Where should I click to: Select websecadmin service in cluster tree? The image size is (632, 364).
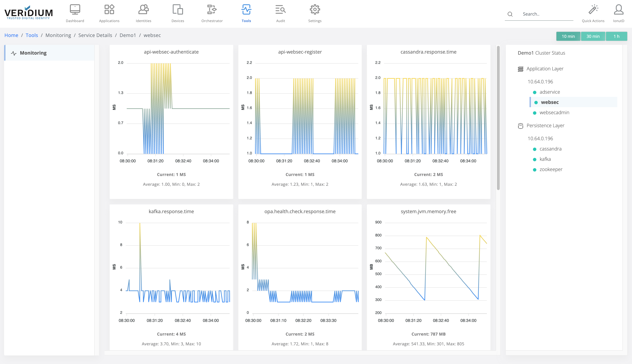pos(554,112)
